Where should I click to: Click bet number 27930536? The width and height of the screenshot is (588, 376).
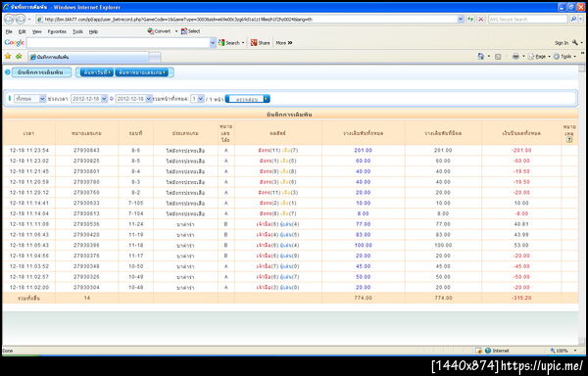pyautogui.click(x=86, y=224)
